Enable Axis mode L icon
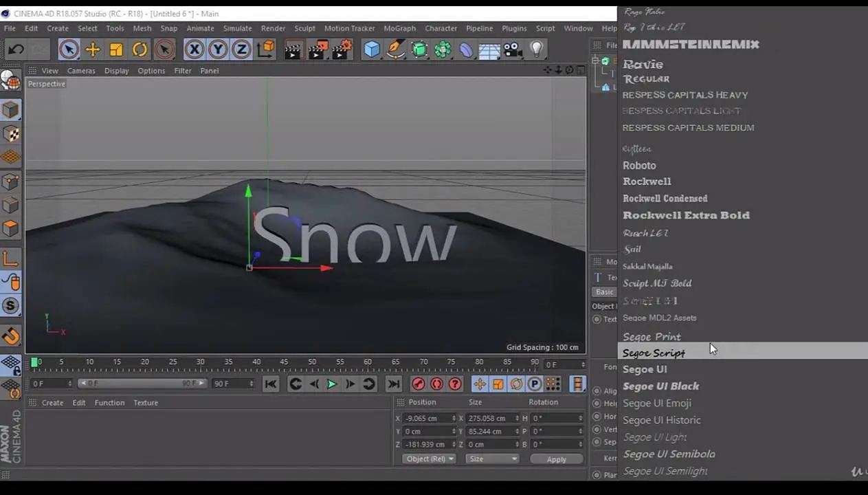 (10, 259)
